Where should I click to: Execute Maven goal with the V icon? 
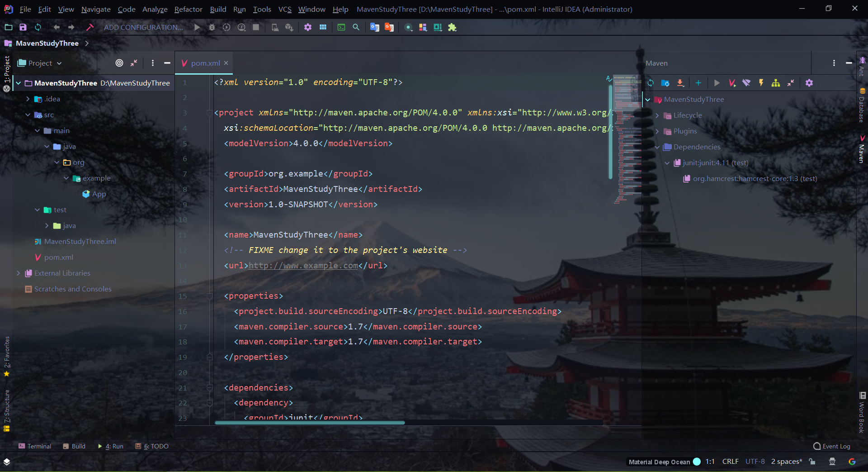pos(732,83)
